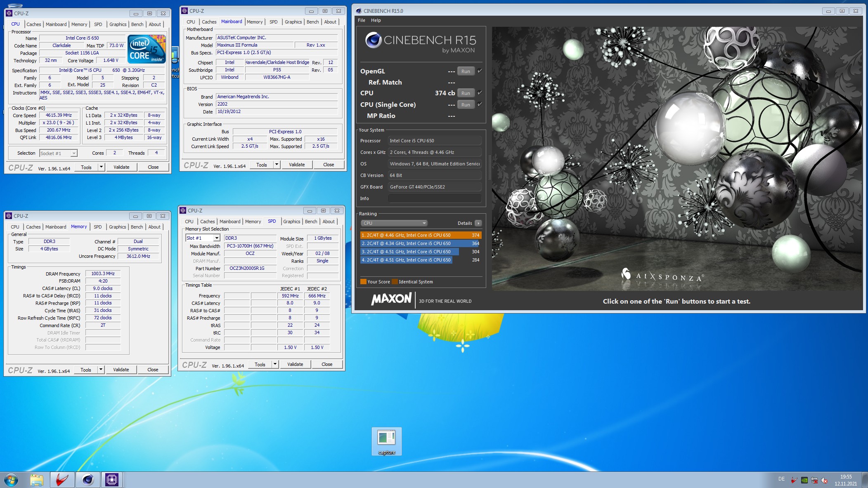Select ranking entry 4 scoring 284
The height and width of the screenshot is (488, 868).
421,260
